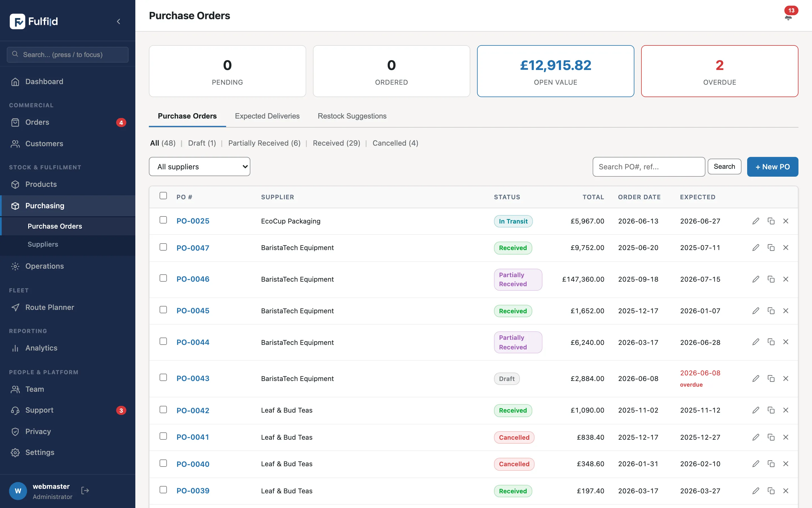Check the PO-0047 row checkbox
812x508 pixels.
coord(163,247)
